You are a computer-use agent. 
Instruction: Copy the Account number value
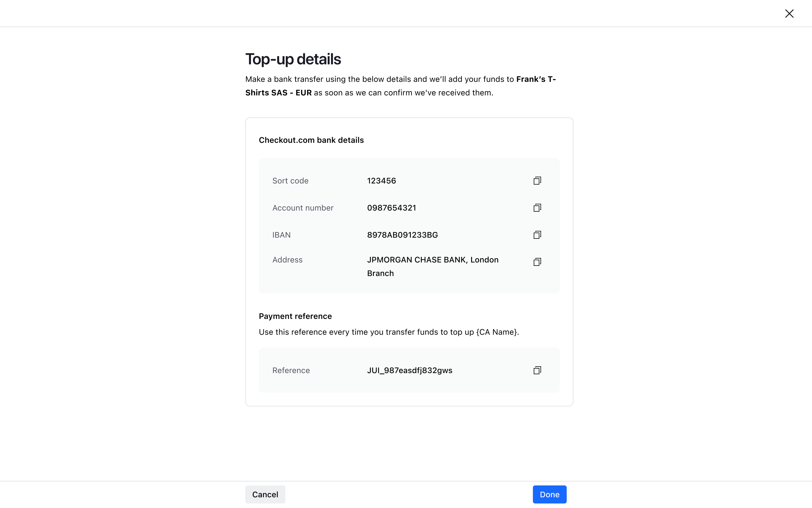pyautogui.click(x=537, y=208)
